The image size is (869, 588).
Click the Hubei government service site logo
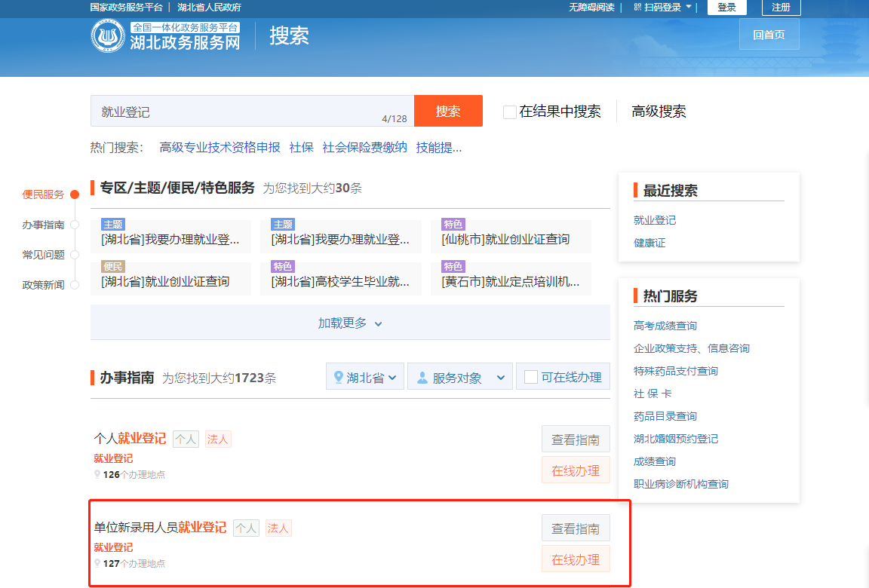108,36
